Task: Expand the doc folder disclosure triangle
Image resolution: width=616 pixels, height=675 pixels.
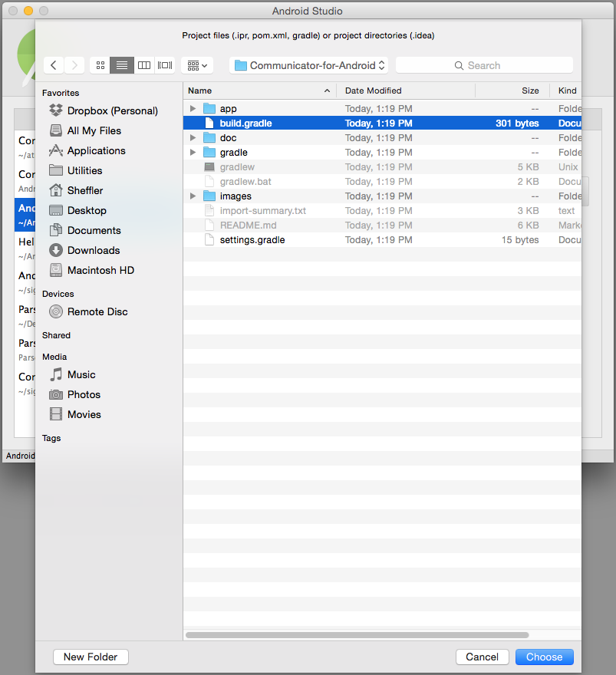Action: [x=193, y=138]
